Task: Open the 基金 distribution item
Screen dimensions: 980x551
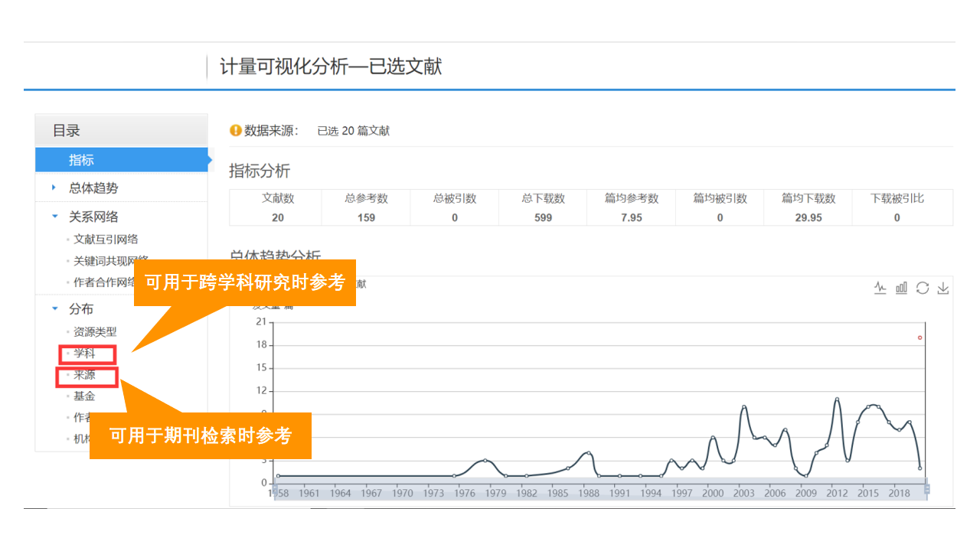Action: (x=84, y=396)
